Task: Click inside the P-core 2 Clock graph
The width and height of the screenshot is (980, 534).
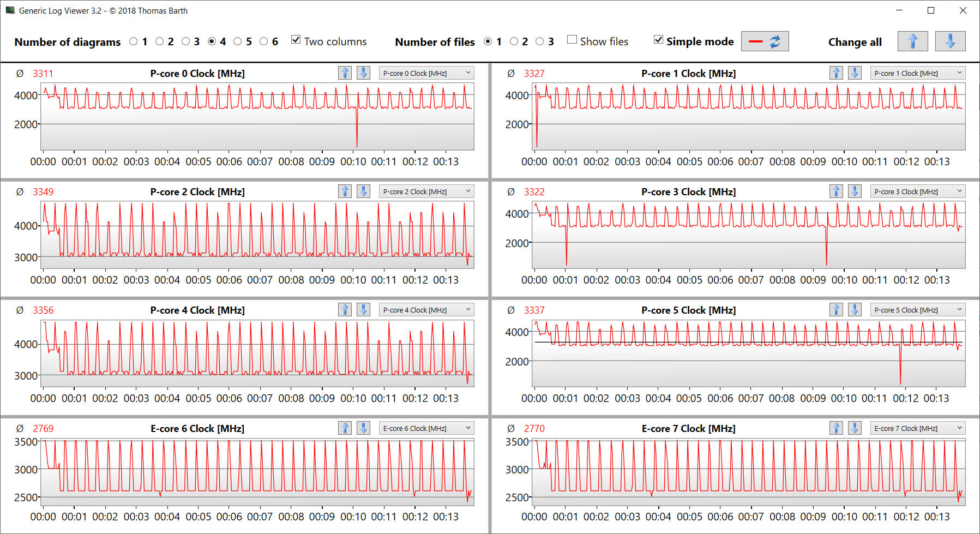Action: pyautogui.click(x=257, y=235)
